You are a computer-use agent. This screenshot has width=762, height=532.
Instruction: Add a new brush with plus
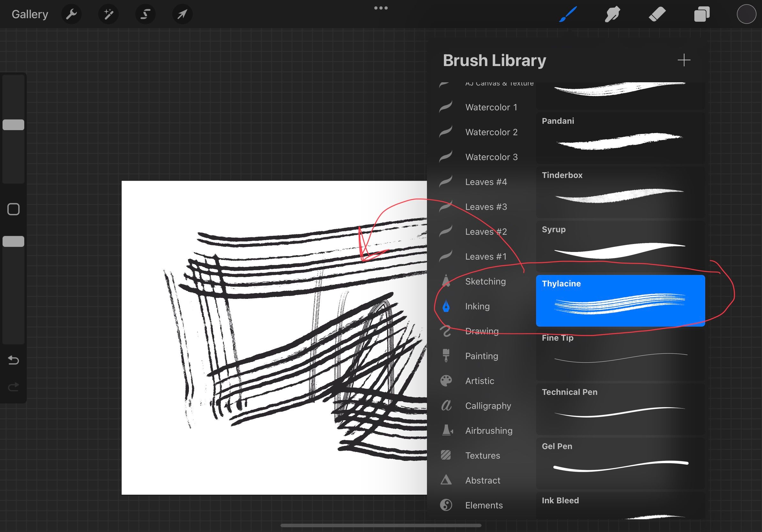[x=684, y=60]
